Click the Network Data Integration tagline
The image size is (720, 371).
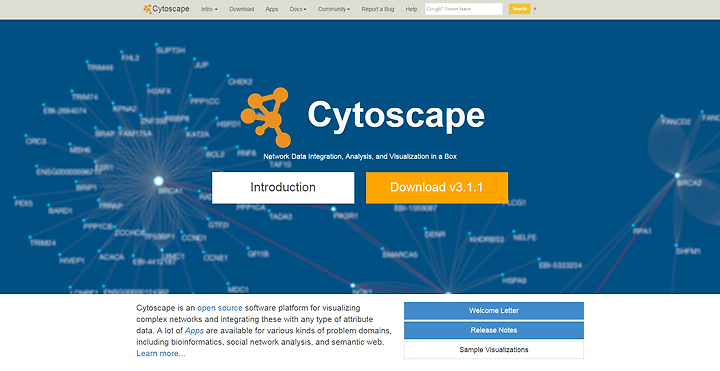click(360, 157)
